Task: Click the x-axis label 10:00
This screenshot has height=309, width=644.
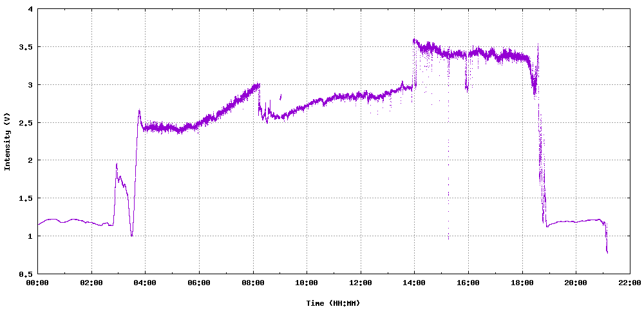Action: click(x=307, y=283)
